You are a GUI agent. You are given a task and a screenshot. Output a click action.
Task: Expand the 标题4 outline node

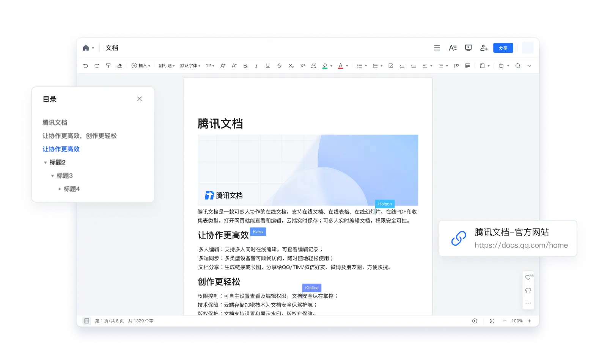[60, 189]
